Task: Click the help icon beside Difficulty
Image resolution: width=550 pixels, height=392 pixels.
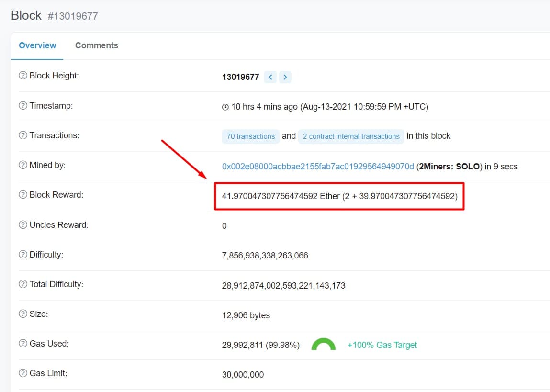Action: [22, 254]
